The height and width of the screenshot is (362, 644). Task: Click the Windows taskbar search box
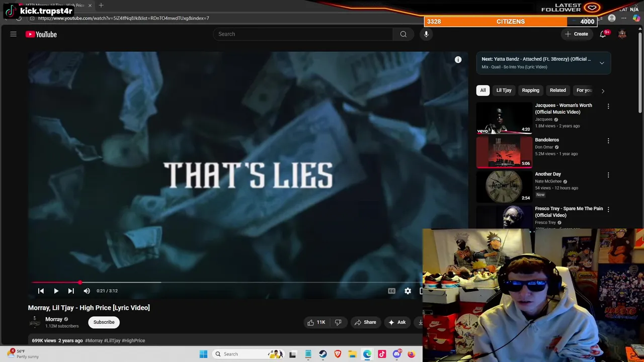click(248, 354)
